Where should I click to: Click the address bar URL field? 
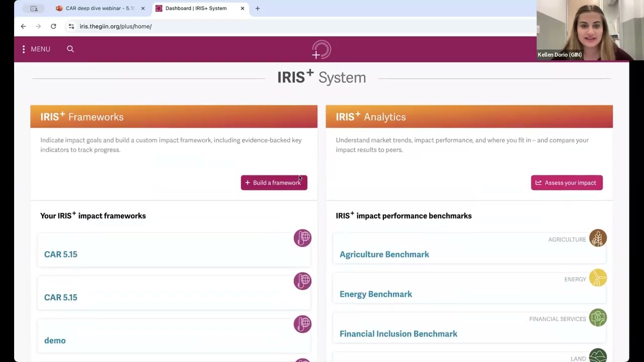[x=302, y=26]
